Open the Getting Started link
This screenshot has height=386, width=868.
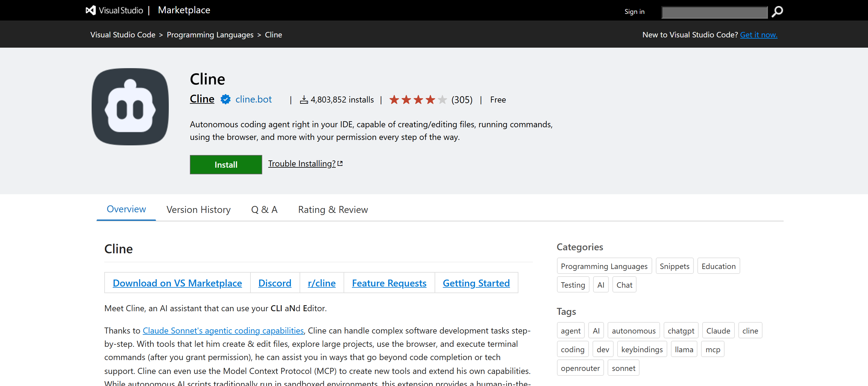(x=476, y=283)
